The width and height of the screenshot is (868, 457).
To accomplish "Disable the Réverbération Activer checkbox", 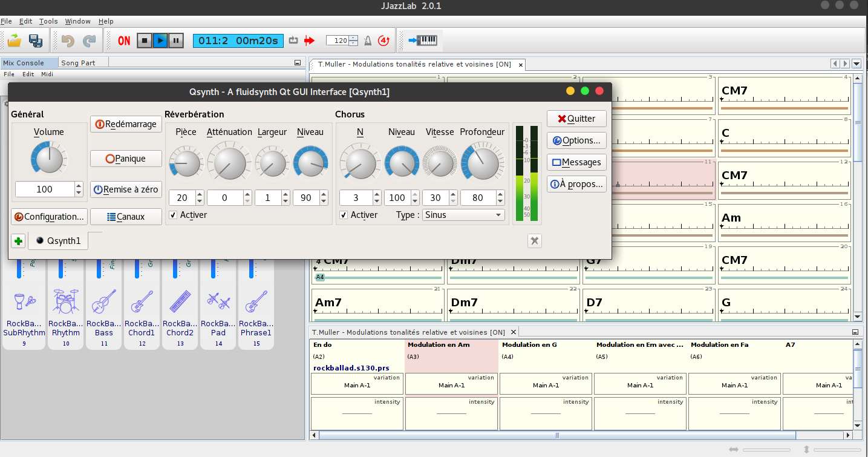I will tap(173, 215).
